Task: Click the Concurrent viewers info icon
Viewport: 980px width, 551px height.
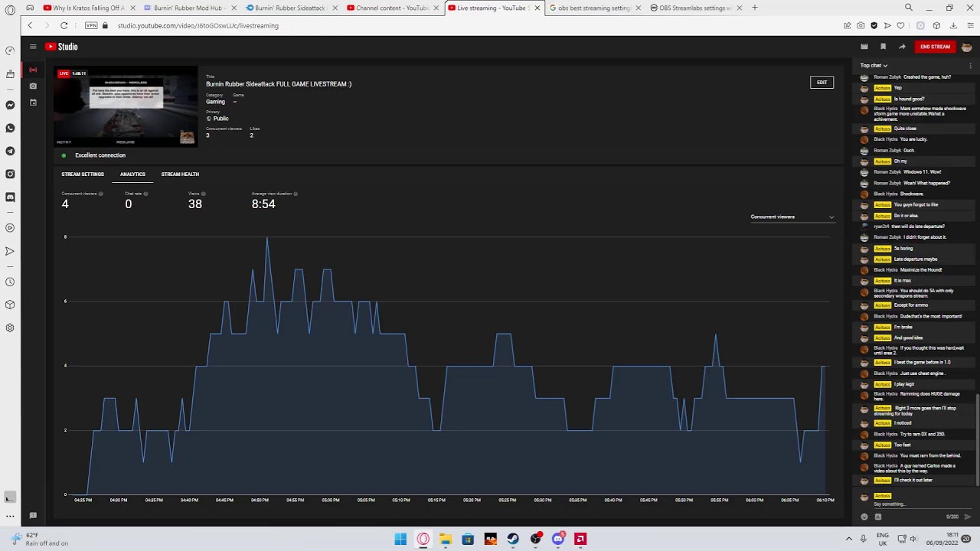Action: coord(100,194)
